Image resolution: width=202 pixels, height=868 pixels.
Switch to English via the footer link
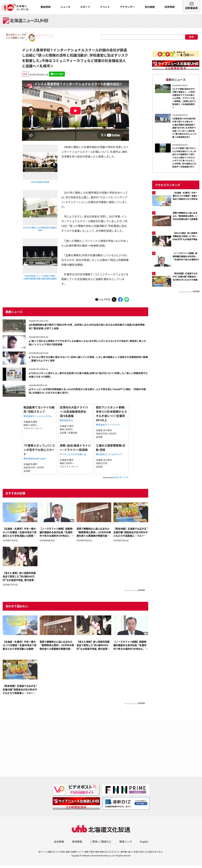coord(144,842)
